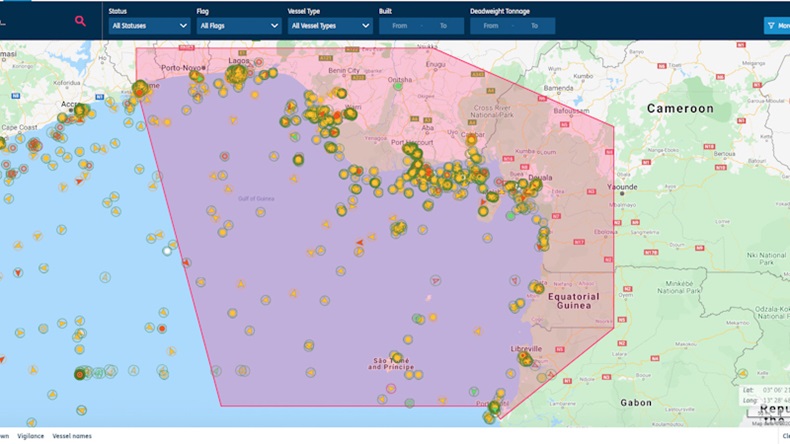
Task: Click the Benin City label
Action: 344,71
